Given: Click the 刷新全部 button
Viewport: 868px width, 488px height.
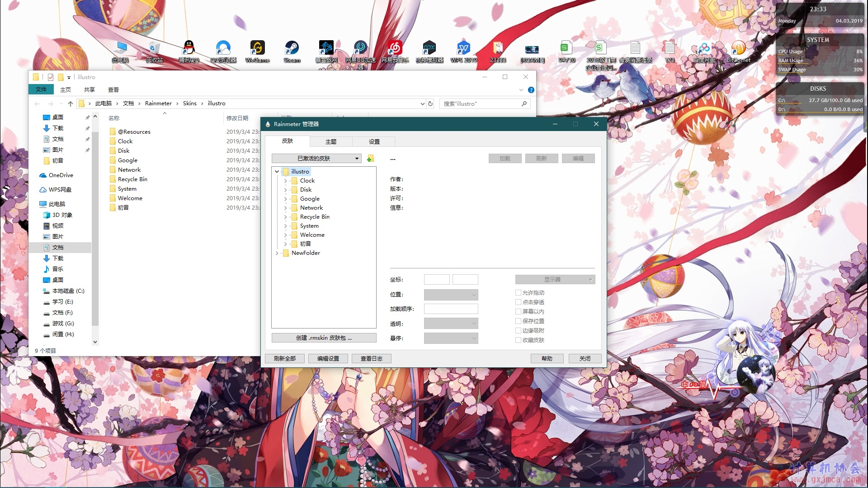Looking at the screenshot, I should pyautogui.click(x=285, y=359).
